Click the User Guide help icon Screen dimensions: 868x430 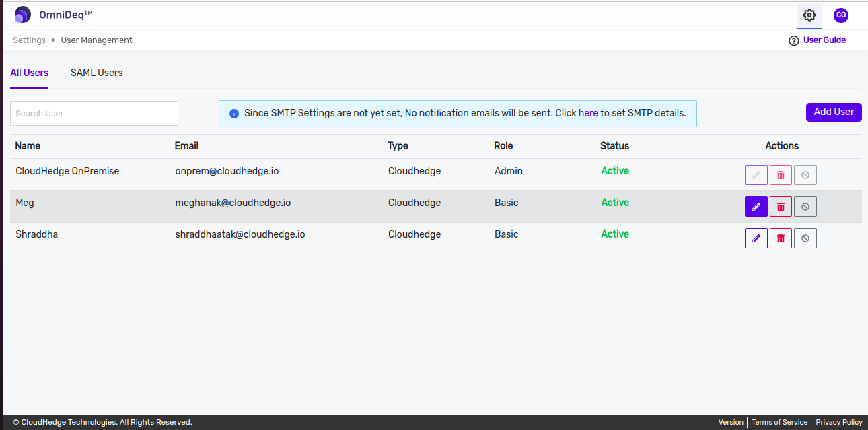click(794, 40)
